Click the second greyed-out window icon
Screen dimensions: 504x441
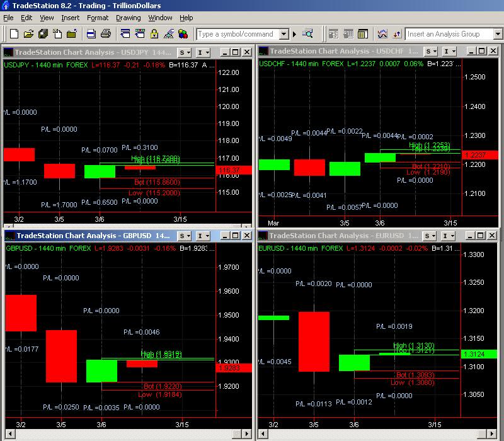[348, 34]
